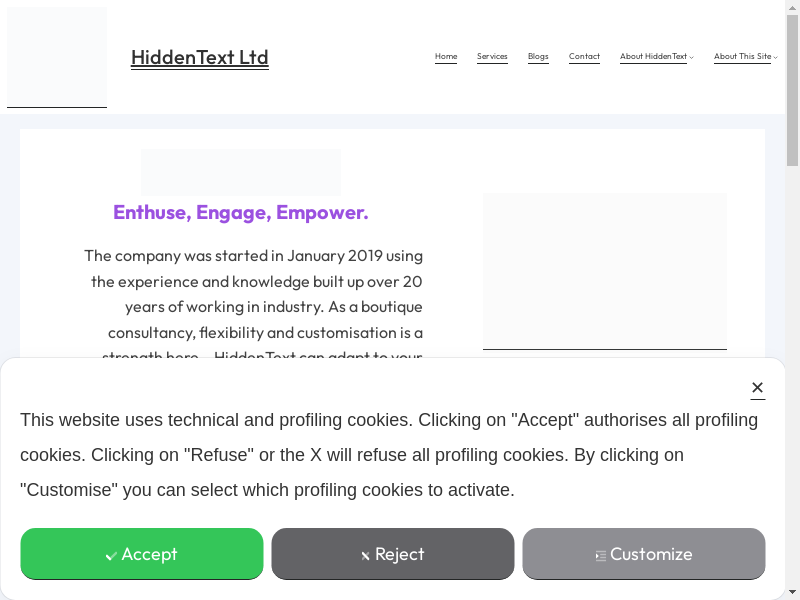Expand the About This Site menu

click(745, 57)
